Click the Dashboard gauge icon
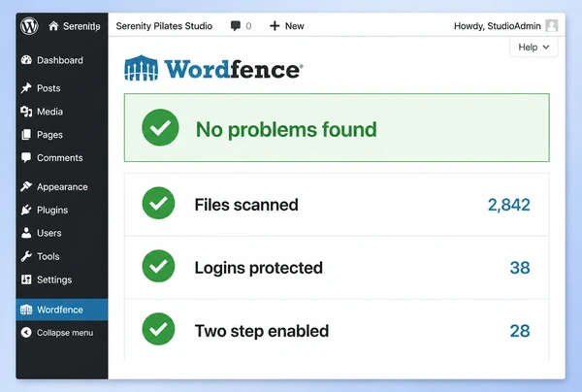582x392 pixels. point(26,60)
